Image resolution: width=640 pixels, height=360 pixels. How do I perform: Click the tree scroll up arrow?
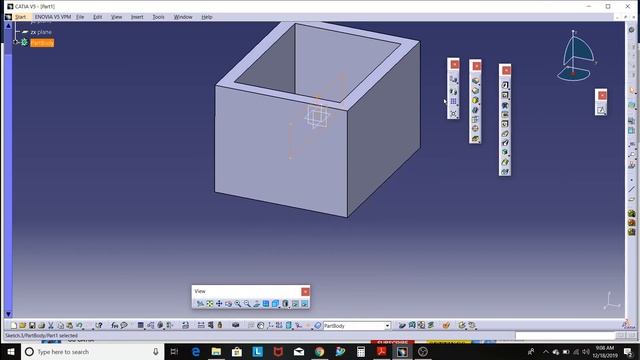coord(8,26)
